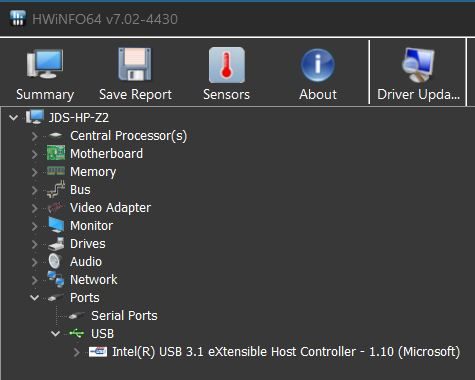Viewport: 475px width, 380px height.
Task: Expand the Intel USB 3.1 Host Controller
Action: coord(77,352)
